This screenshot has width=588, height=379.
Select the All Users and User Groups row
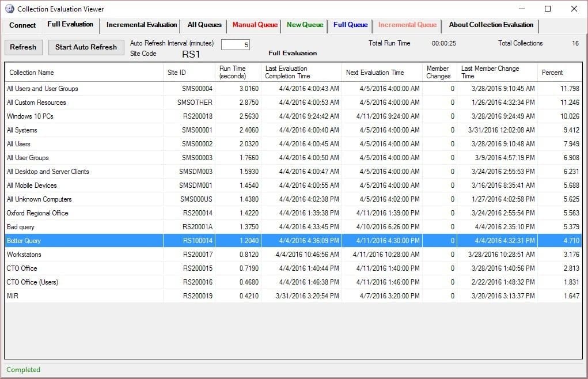293,89
